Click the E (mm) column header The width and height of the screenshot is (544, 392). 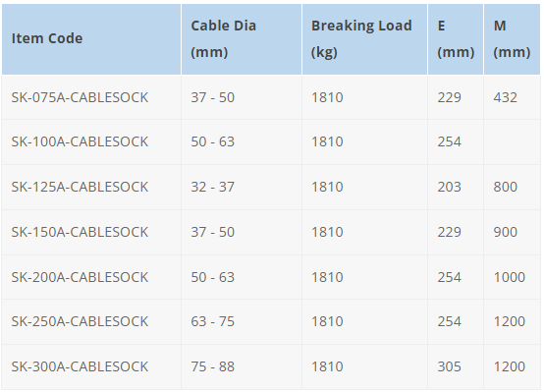pos(456,38)
